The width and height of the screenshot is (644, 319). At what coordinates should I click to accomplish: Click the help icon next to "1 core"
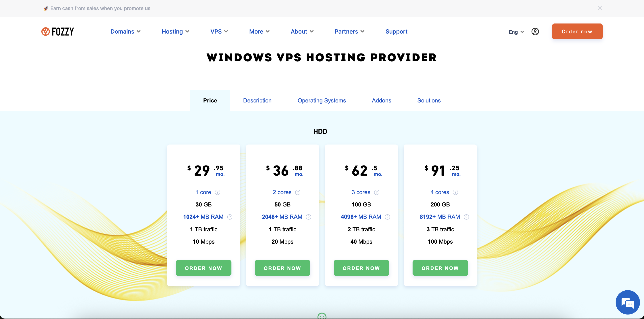[x=218, y=192]
